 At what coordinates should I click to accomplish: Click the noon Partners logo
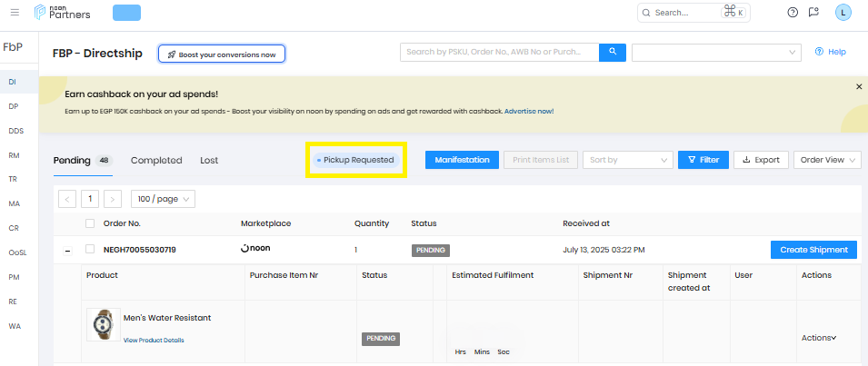pyautogui.click(x=62, y=12)
